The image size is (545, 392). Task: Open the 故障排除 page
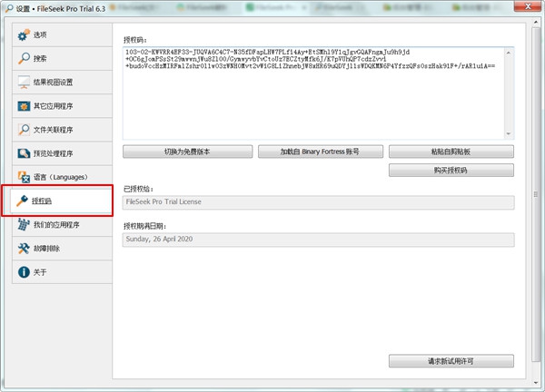[62, 249]
